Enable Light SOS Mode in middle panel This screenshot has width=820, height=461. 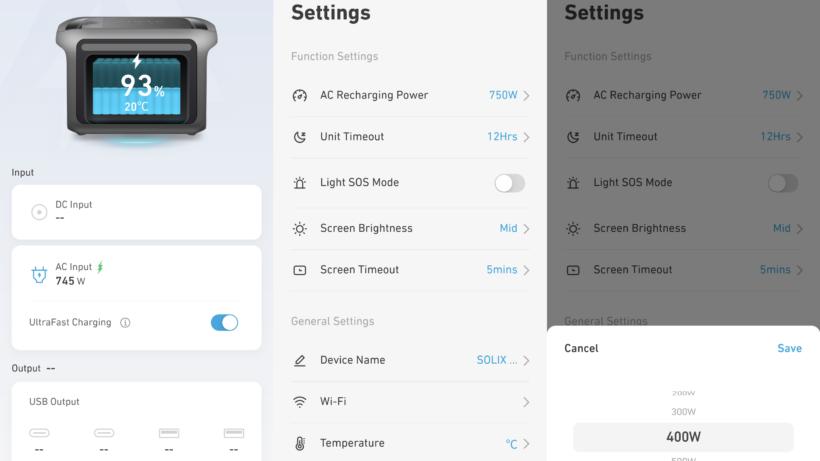(510, 183)
